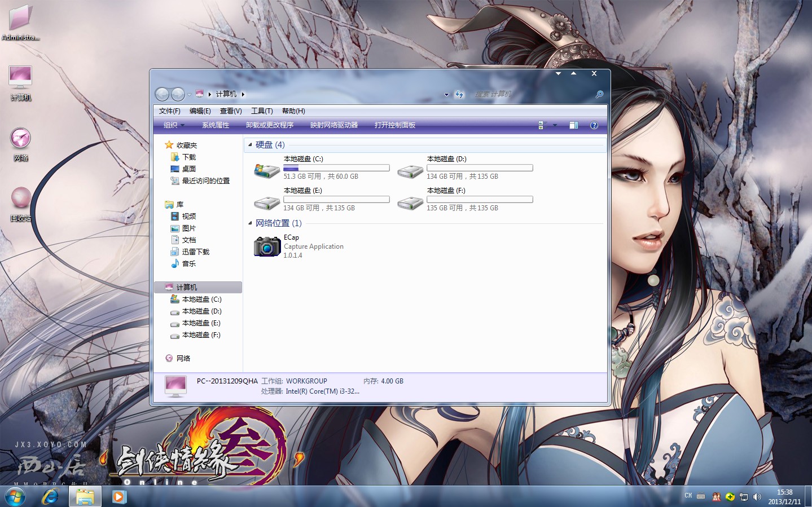The width and height of the screenshot is (812, 507).
Task: Click the Forward navigation arrow
Action: [x=178, y=94]
